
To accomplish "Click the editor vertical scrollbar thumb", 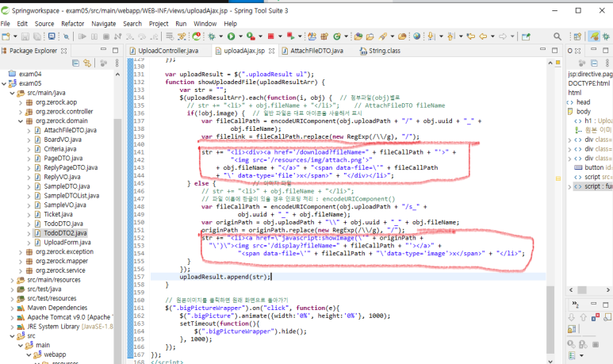I will (550, 320).
